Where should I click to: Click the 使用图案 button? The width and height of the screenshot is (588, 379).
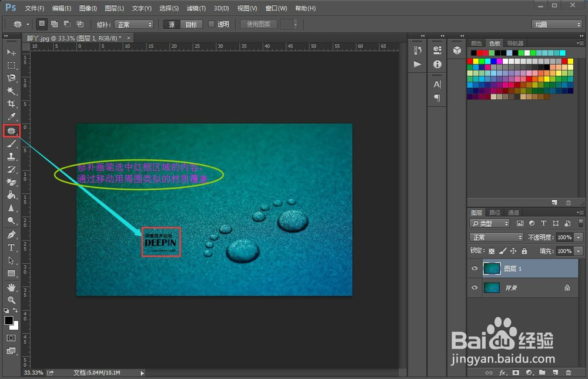[x=258, y=24]
